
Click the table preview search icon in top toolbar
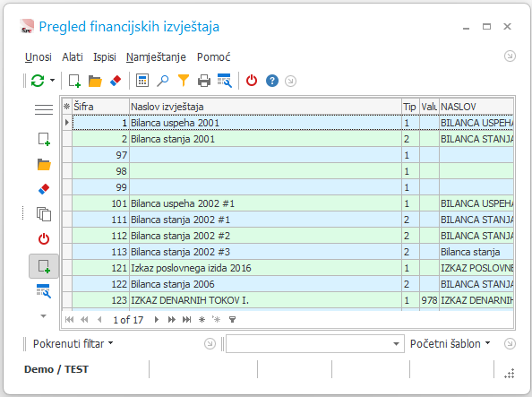225,81
